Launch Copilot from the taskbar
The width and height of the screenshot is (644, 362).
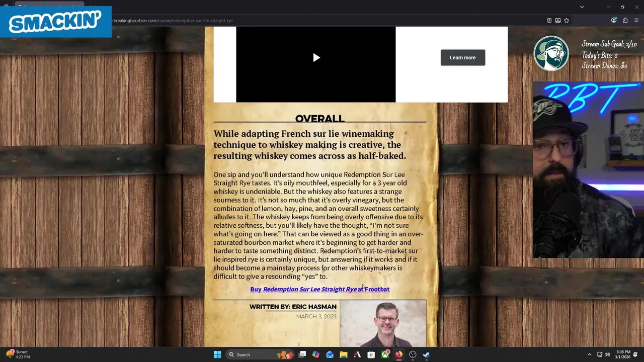(316, 354)
